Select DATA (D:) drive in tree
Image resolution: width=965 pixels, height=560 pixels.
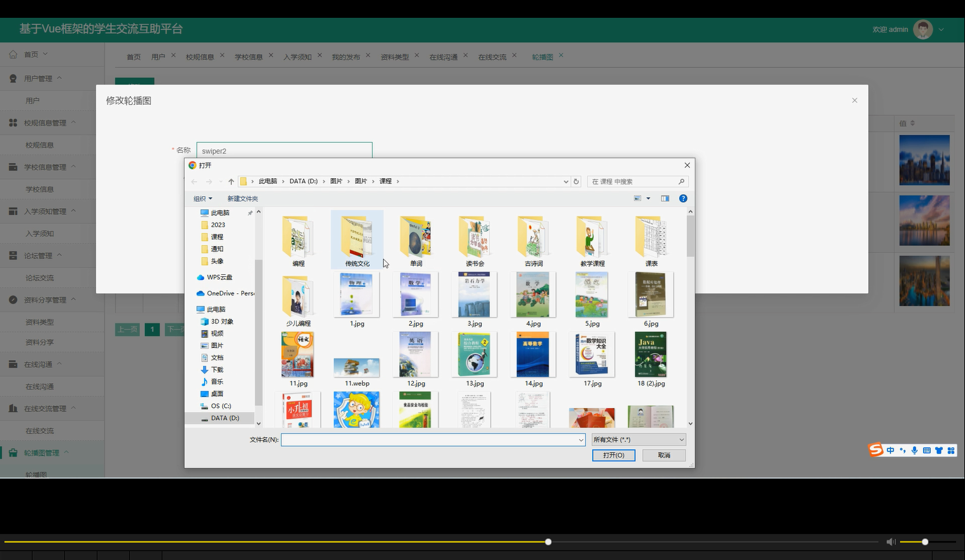click(225, 418)
